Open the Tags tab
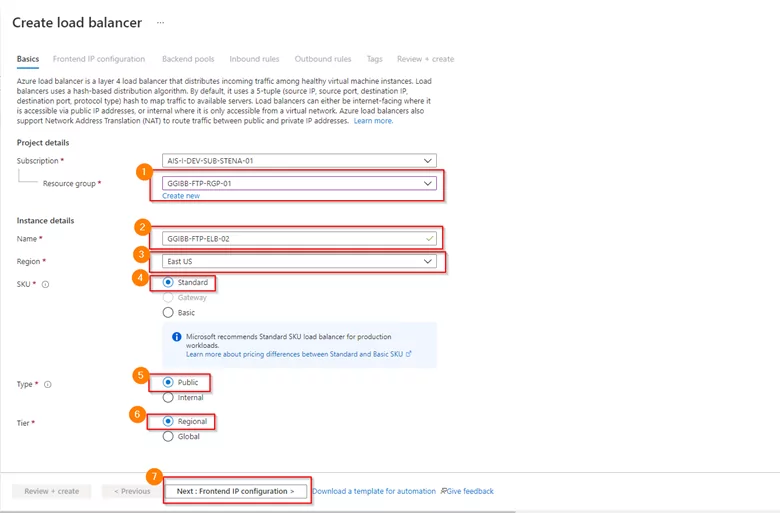 (x=375, y=59)
